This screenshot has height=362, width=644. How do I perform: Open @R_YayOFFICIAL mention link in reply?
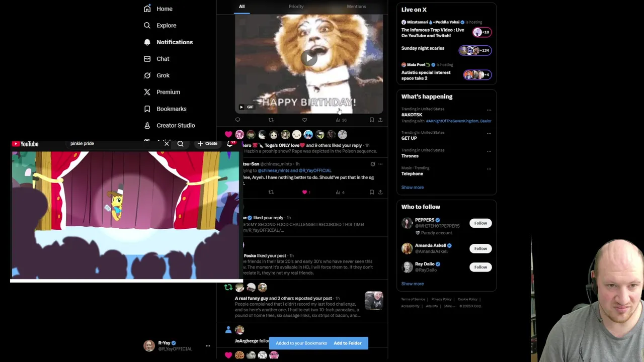pyautogui.click(x=315, y=170)
